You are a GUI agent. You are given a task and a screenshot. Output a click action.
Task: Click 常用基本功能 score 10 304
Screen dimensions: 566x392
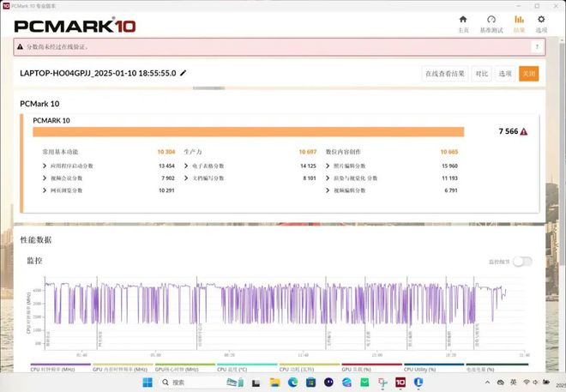click(166, 152)
